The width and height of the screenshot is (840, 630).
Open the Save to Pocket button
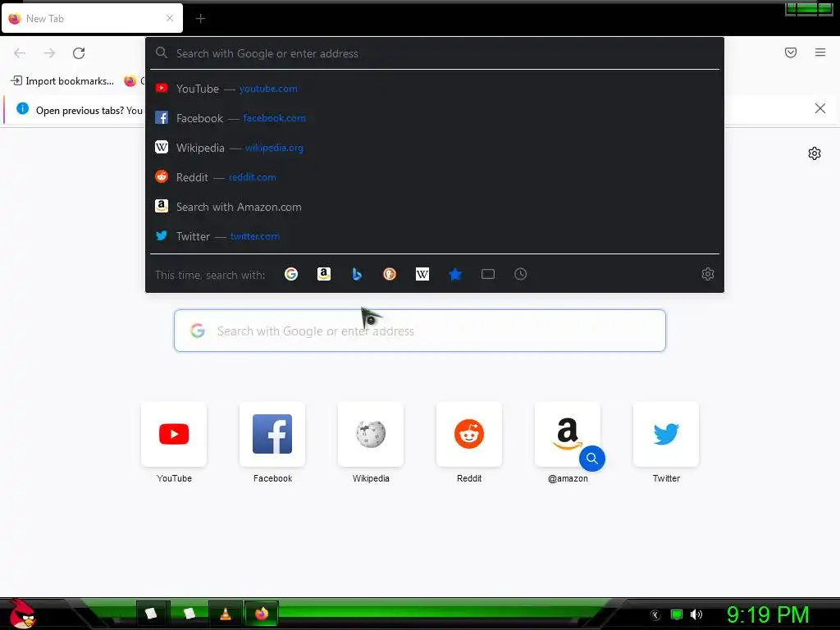click(791, 52)
